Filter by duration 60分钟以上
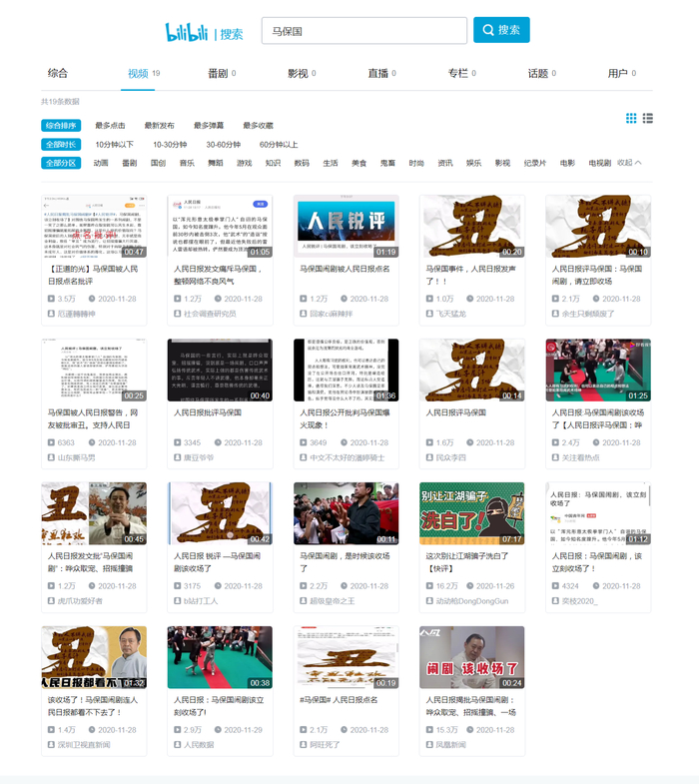The width and height of the screenshot is (699, 784). click(x=279, y=145)
